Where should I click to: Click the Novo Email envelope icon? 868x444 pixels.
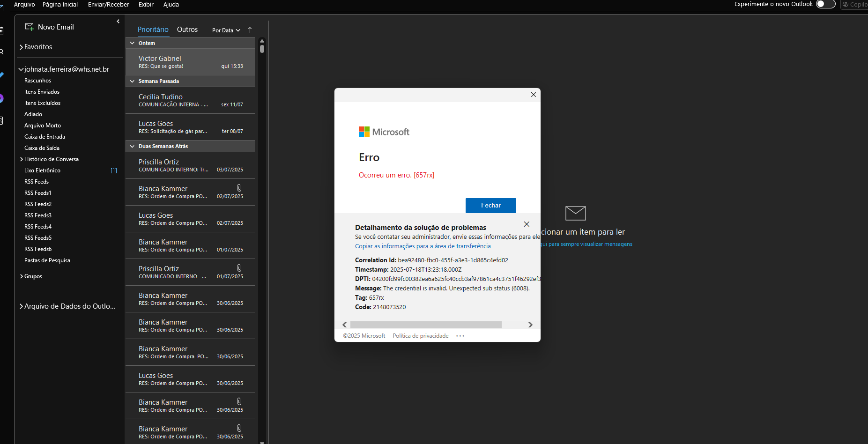29,27
